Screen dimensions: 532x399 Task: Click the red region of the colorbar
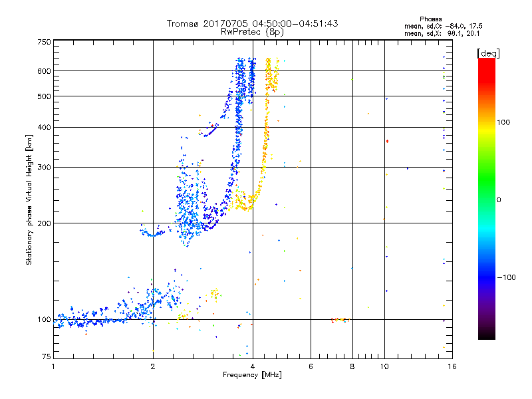[487, 70]
